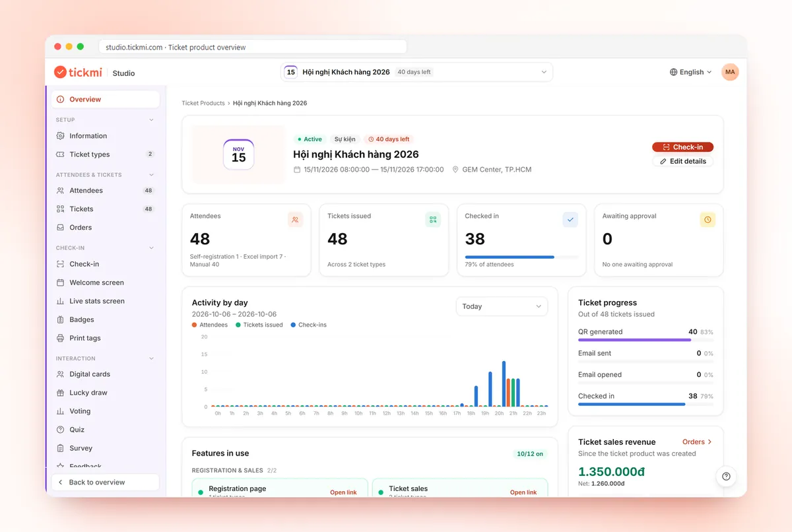Click the 10/12 on badge
This screenshot has height=532, width=792.
coord(530,454)
